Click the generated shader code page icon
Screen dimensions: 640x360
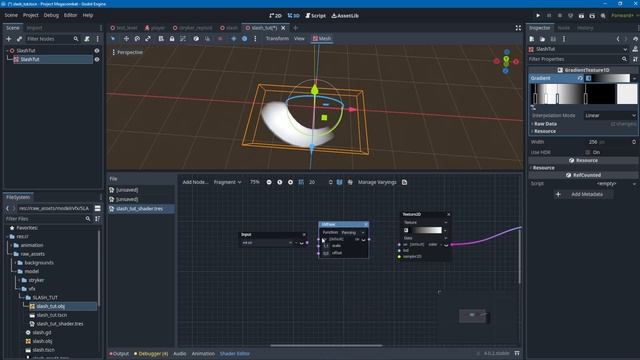point(404,182)
